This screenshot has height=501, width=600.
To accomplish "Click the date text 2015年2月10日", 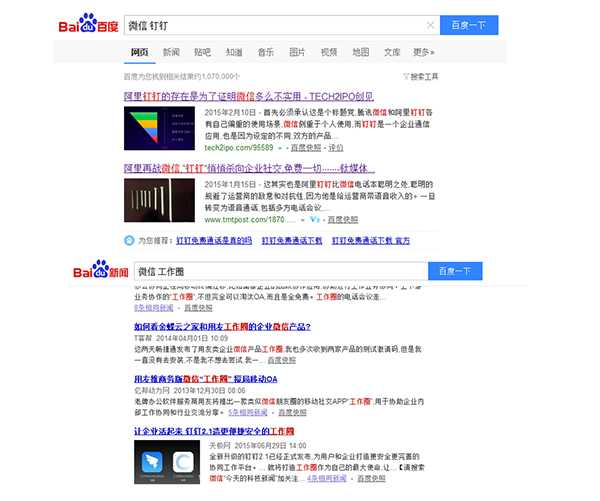I will click(x=230, y=113).
